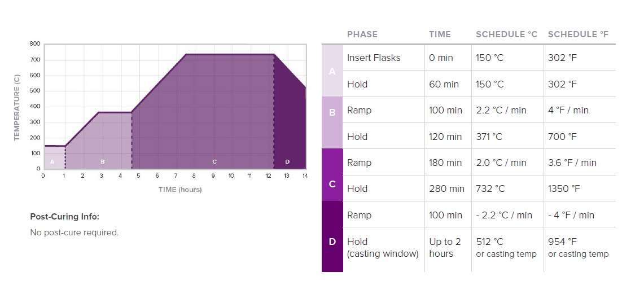Click the Hold (casting window) label

[382, 248]
